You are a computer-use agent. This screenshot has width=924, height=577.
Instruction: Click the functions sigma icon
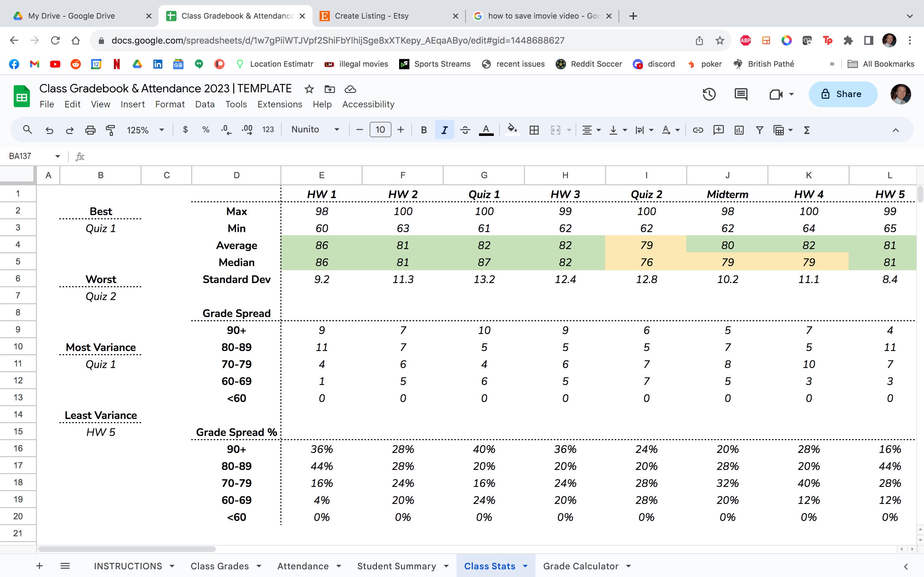point(807,130)
